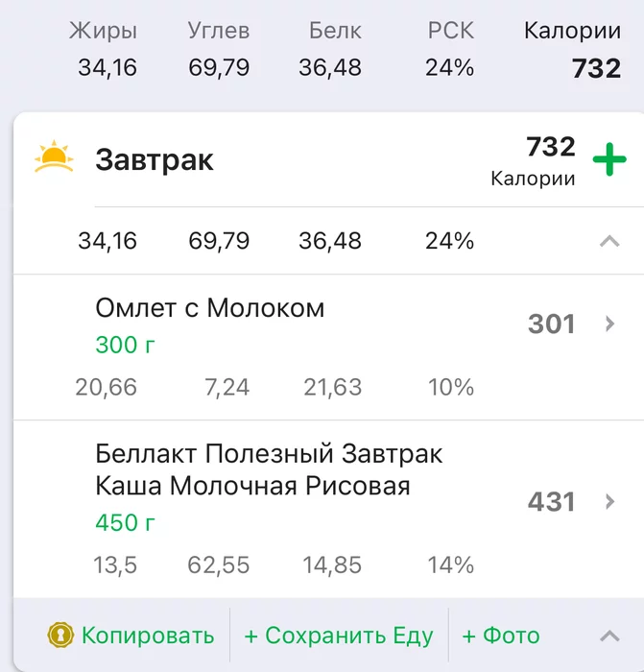644x672 pixels.
Task: Edit the 300 г portion size
Action: coord(125,345)
